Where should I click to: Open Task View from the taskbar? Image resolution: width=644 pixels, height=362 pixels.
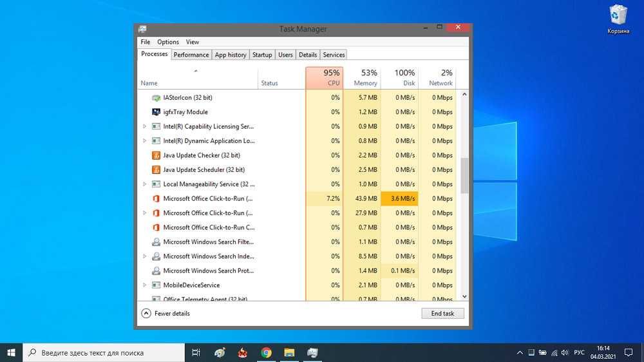point(196,352)
